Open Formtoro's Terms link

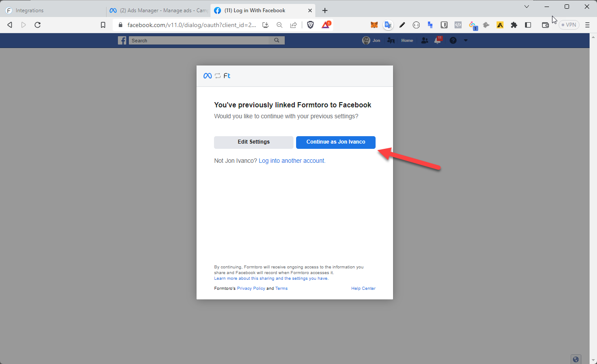coord(281,288)
